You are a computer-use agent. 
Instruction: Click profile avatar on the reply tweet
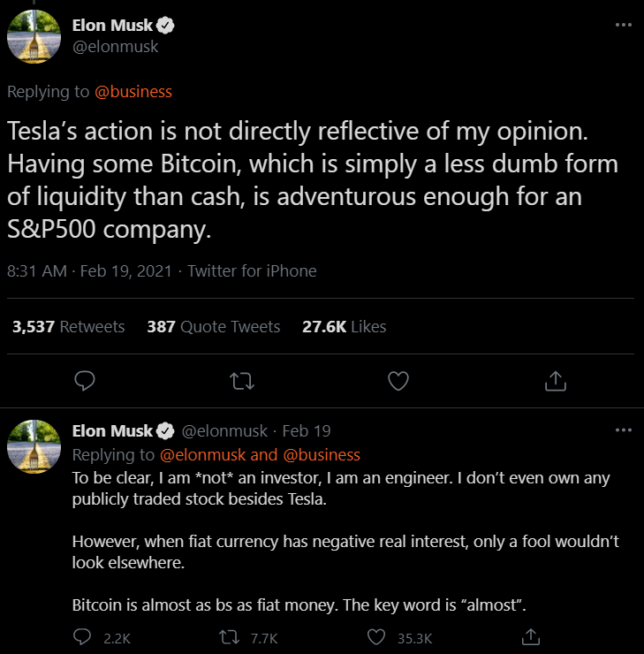[34, 446]
